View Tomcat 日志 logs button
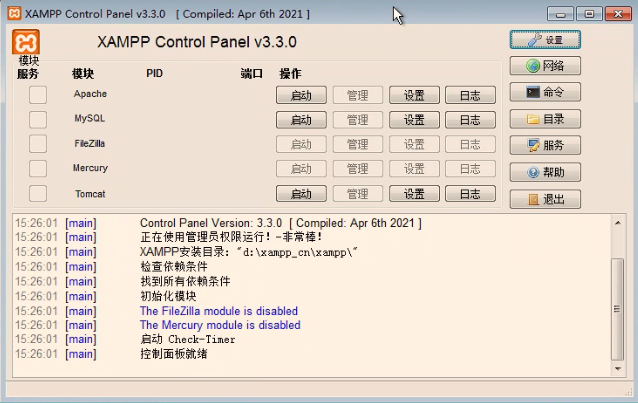Screen dimensions: 638x403 pyautogui.click(x=470, y=194)
